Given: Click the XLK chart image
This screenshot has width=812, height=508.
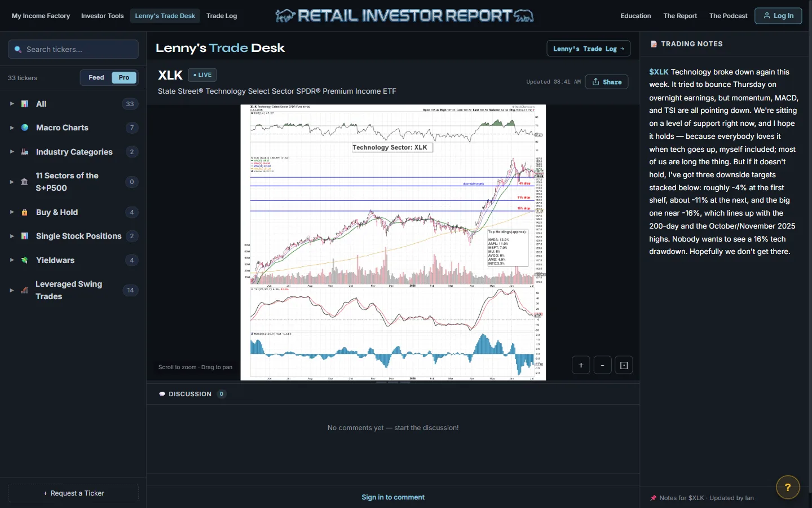Looking at the screenshot, I should click(393, 243).
